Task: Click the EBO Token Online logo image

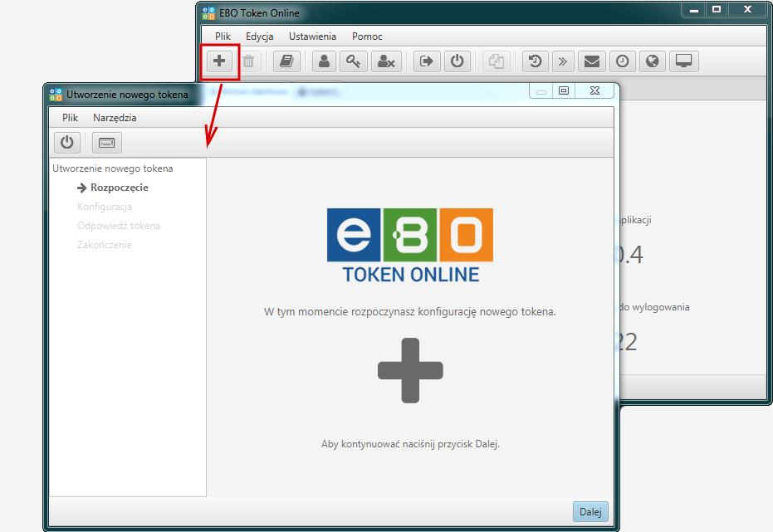Action: (410, 246)
